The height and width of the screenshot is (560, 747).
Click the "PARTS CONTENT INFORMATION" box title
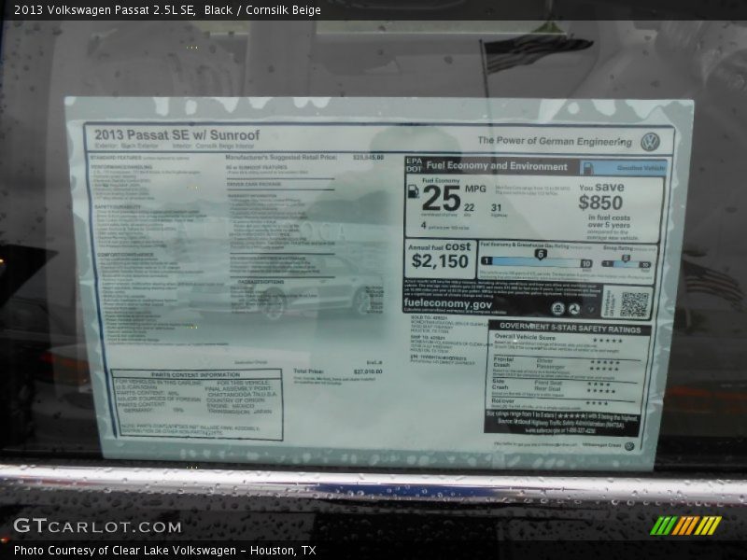tap(196, 375)
